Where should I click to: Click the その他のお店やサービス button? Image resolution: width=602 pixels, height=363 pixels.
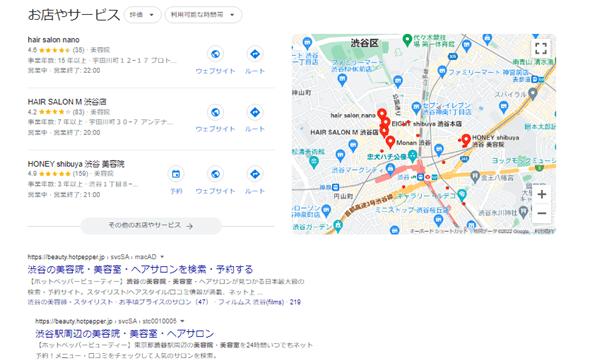click(x=151, y=225)
